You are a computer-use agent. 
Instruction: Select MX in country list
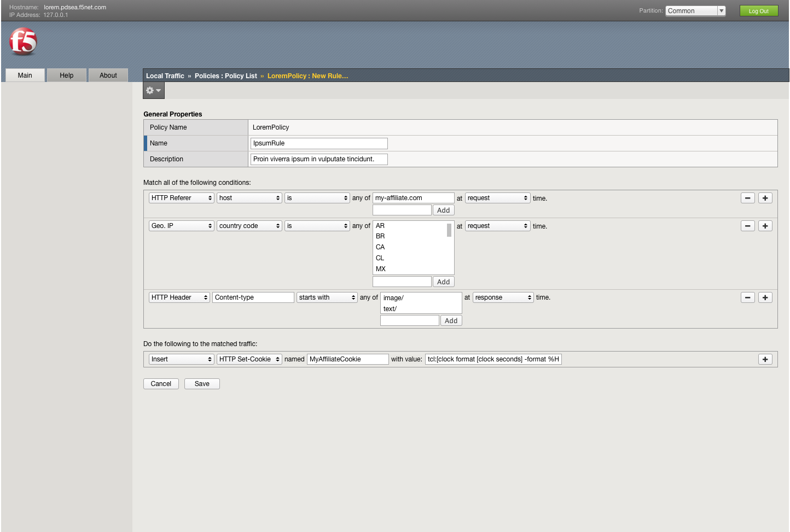point(381,269)
